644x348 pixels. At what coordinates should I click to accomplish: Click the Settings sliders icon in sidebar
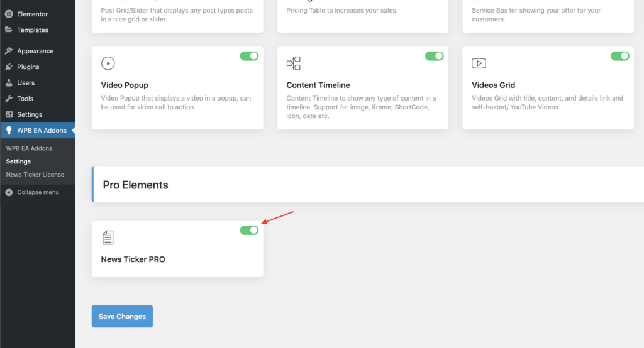tap(9, 114)
